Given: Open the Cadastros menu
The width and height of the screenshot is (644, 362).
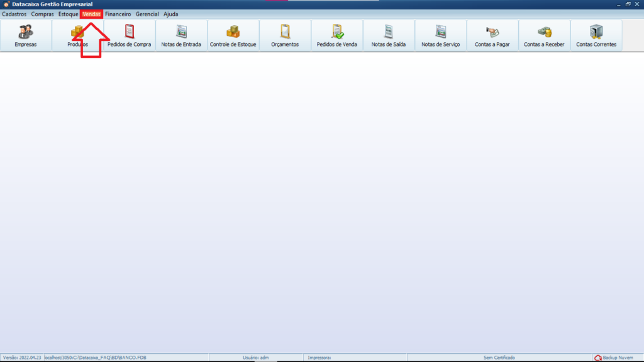Looking at the screenshot, I should tap(14, 14).
